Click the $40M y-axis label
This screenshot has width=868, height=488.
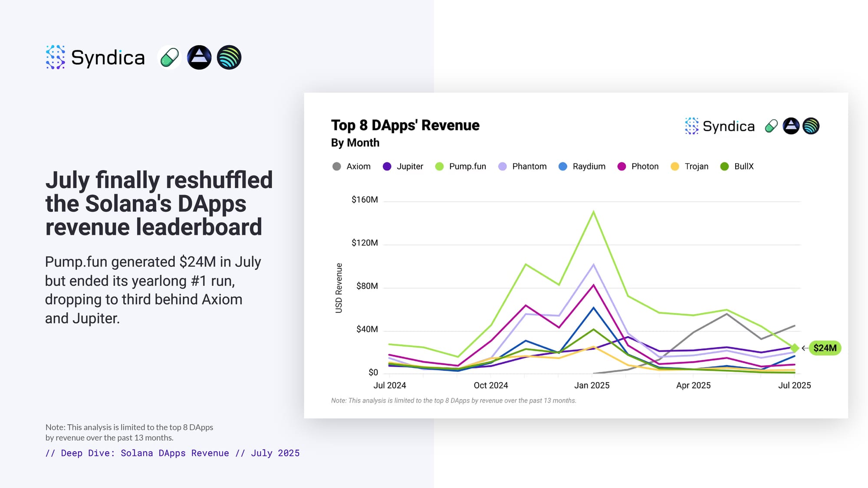(x=367, y=329)
